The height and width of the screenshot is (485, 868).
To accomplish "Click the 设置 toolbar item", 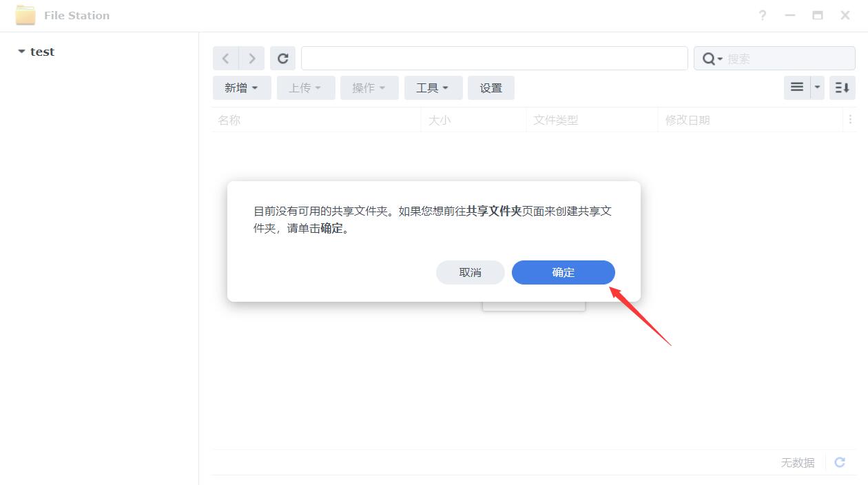I will pyautogui.click(x=491, y=87).
